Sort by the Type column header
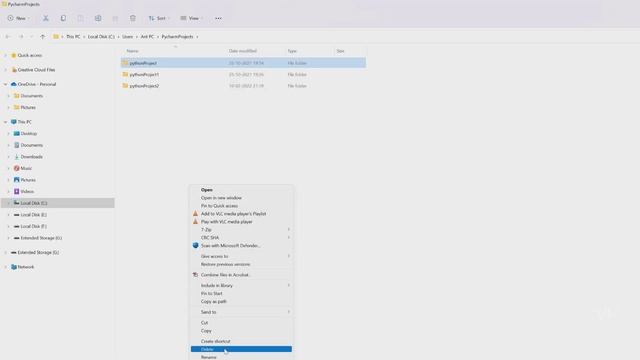Screen dimensions: 640x360 pyautogui.click(x=292, y=51)
